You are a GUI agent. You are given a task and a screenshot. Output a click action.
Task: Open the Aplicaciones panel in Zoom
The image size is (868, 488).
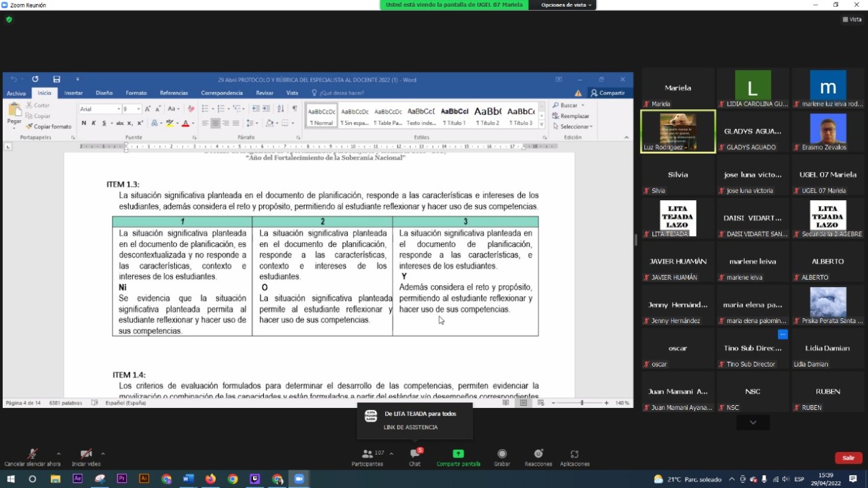(x=574, y=454)
